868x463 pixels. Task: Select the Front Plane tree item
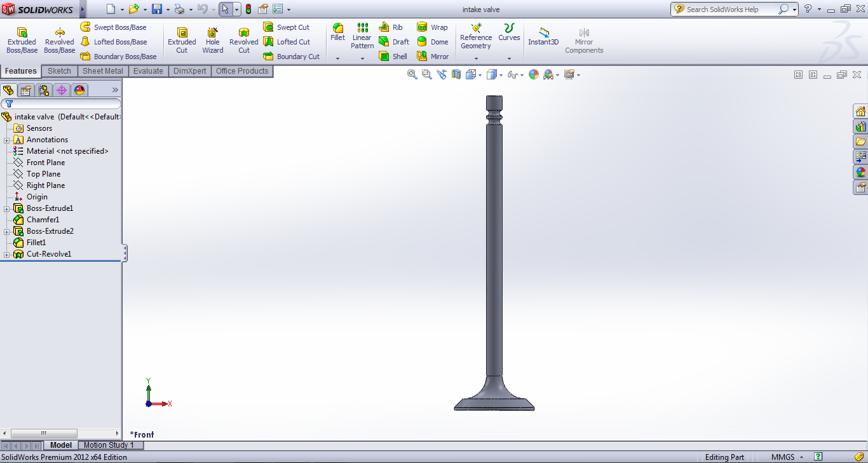39,163
